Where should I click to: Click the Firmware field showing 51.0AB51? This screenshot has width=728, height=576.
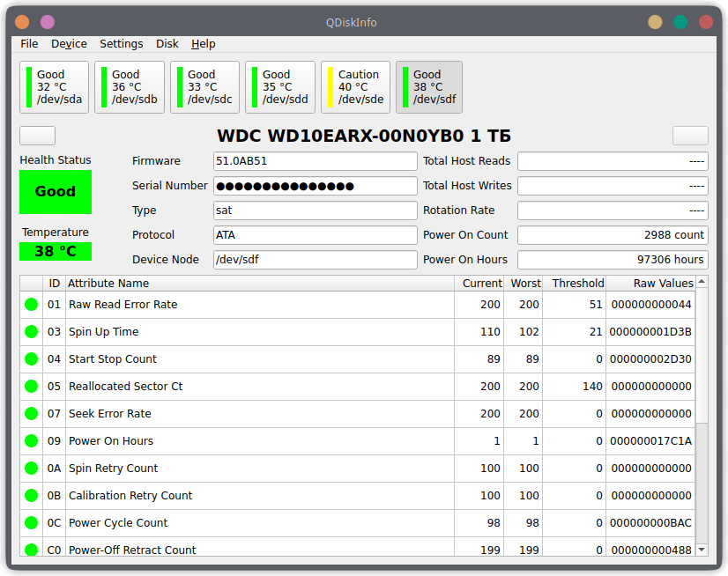(x=316, y=161)
